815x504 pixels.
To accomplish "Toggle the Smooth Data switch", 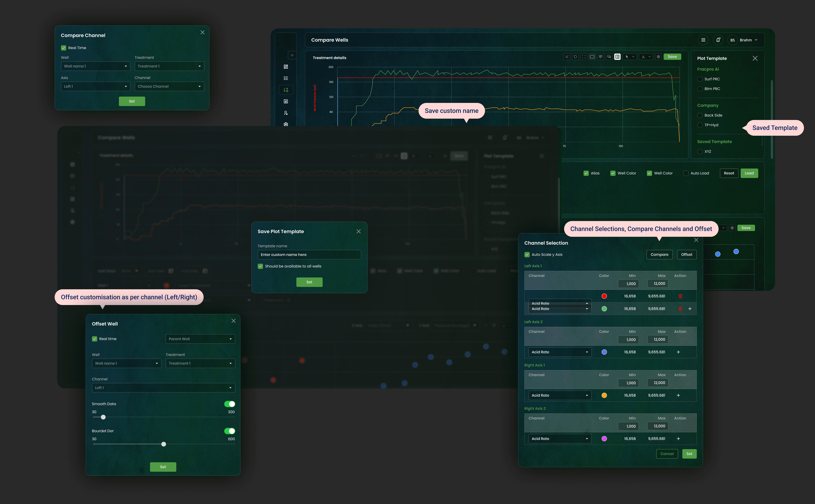I will [229, 404].
